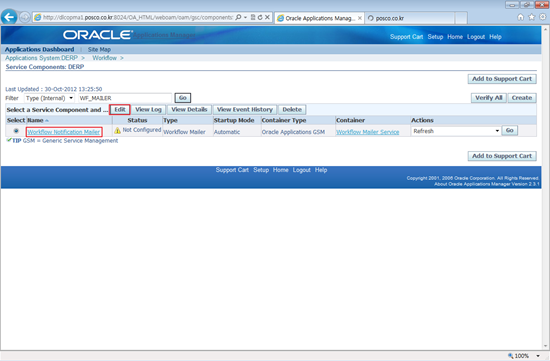The height and width of the screenshot is (361, 550).
Task: Click the Delete button
Action: 292,109
